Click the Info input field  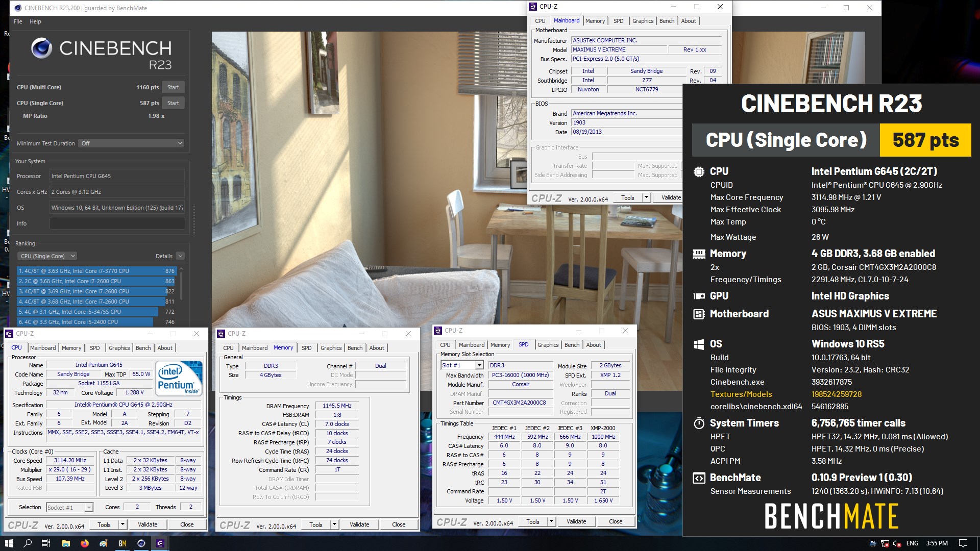pos(117,223)
